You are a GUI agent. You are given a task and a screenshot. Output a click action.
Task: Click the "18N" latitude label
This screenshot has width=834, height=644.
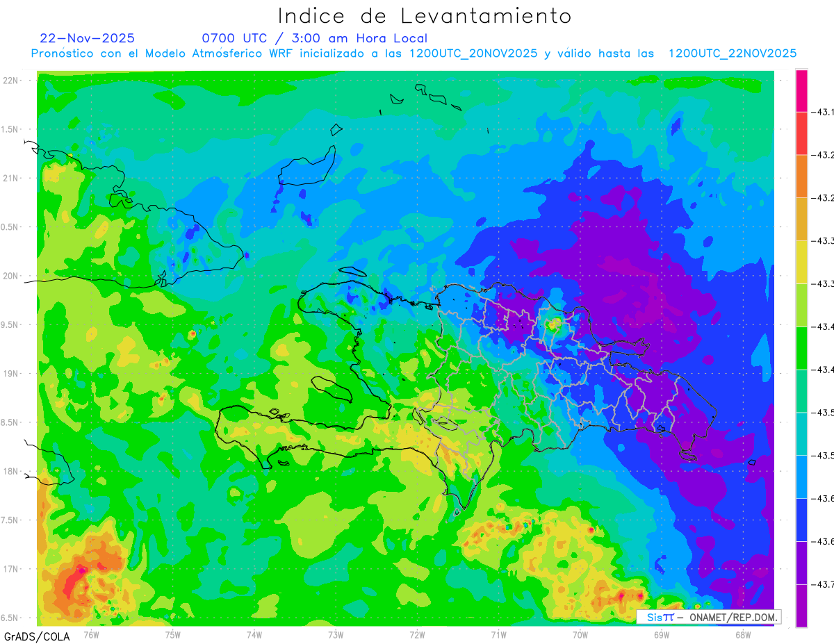pyautogui.click(x=10, y=472)
